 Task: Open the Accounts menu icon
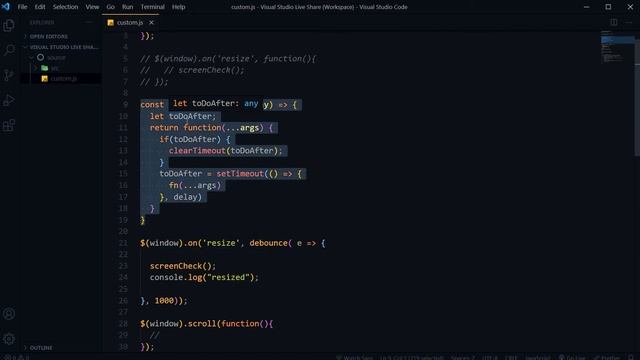pos(9,314)
